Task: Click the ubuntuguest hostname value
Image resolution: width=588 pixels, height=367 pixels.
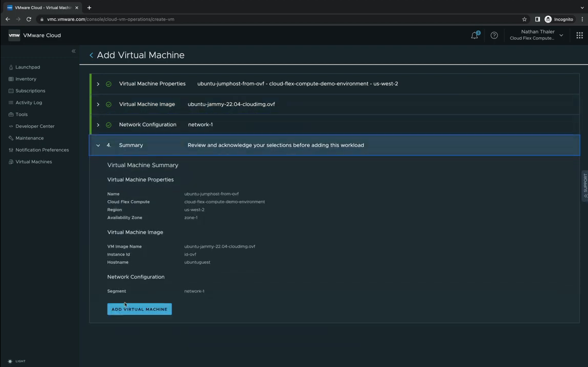Action: pos(197,262)
